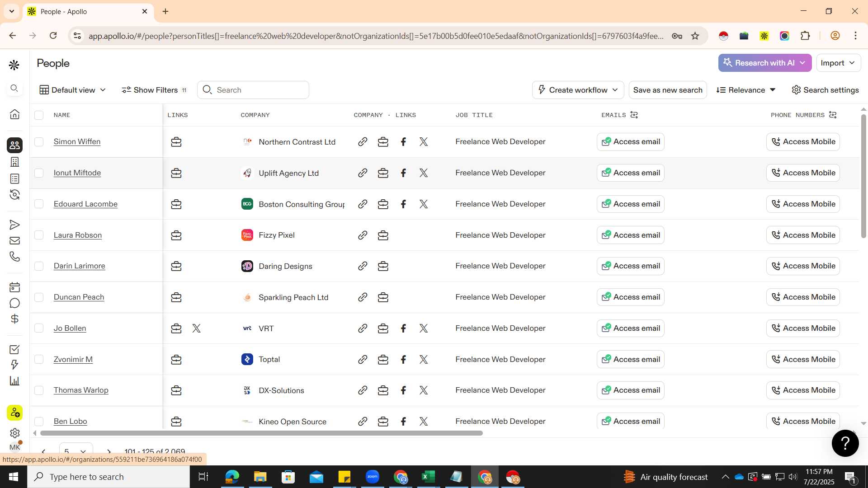
Task: Open a new browser tab
Action: [165, 12]
